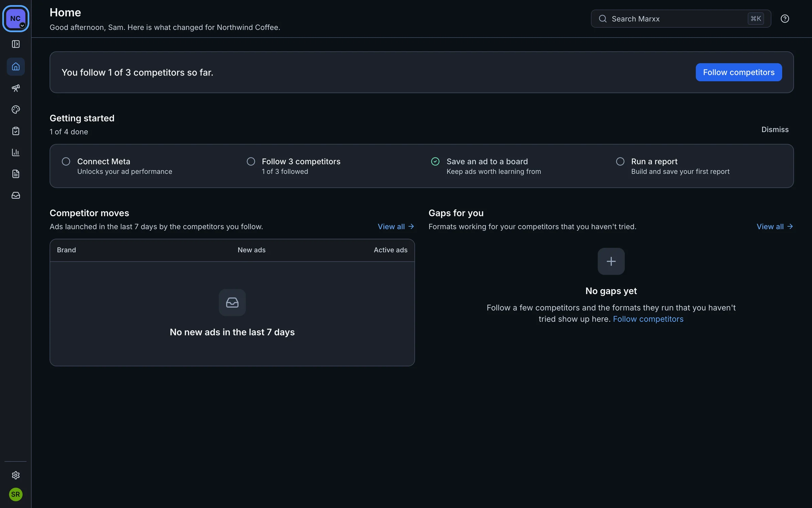Click 'No new ads in the last 7 days'
Screen dimensions: 812x508
point(232,332)
